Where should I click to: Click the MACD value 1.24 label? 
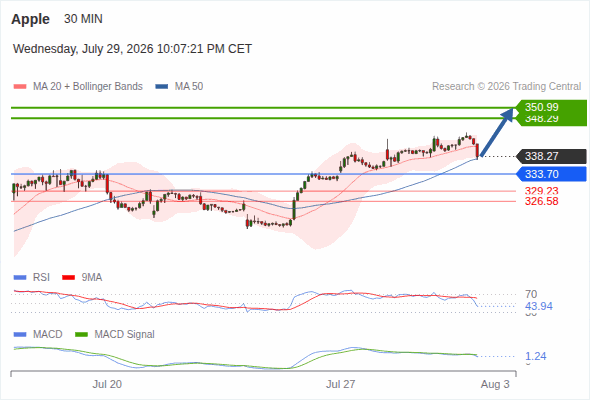pos(536,356)
